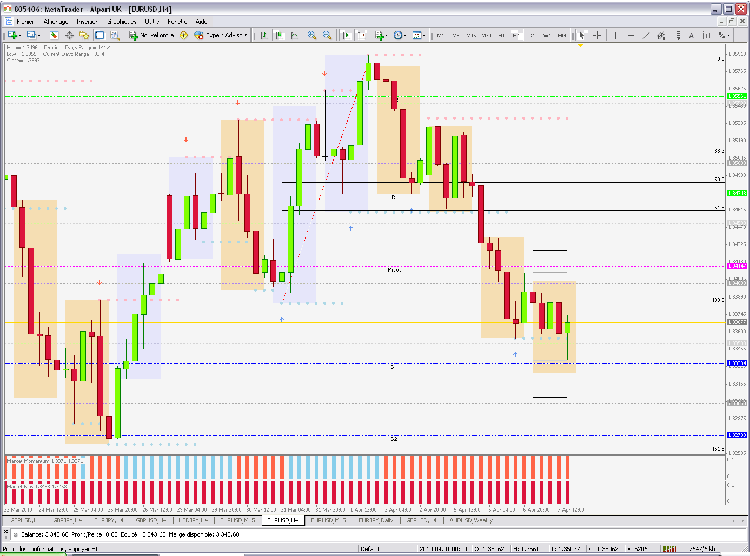
Task: Switch chart to line chart
Action: [x=295, y=35]
